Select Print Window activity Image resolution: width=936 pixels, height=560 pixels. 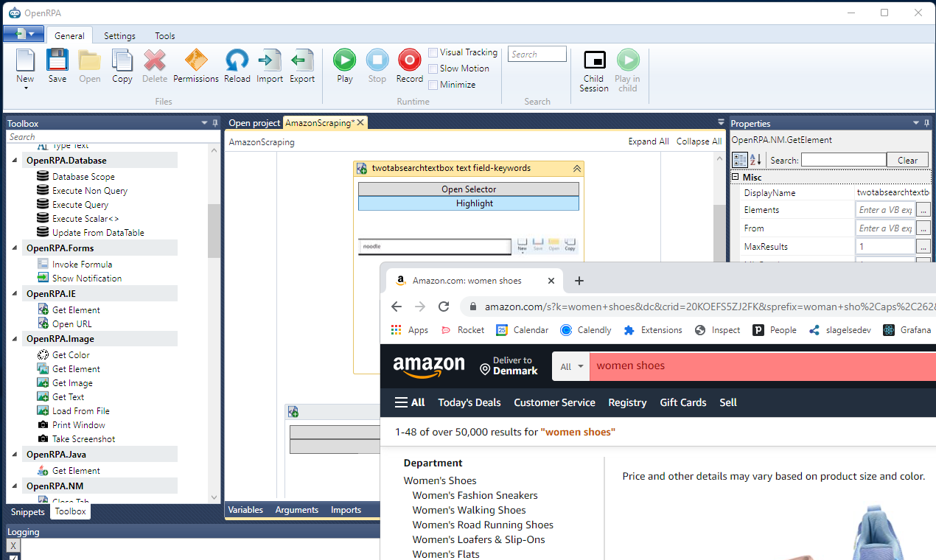tap(78, 425)
